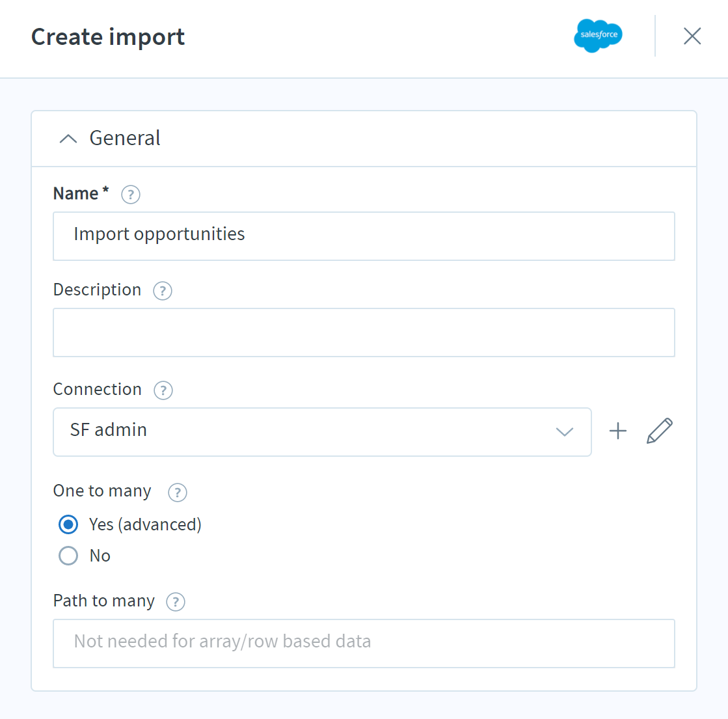
Task: Add a new connection with plus icon
Action: tap(618, 431)
